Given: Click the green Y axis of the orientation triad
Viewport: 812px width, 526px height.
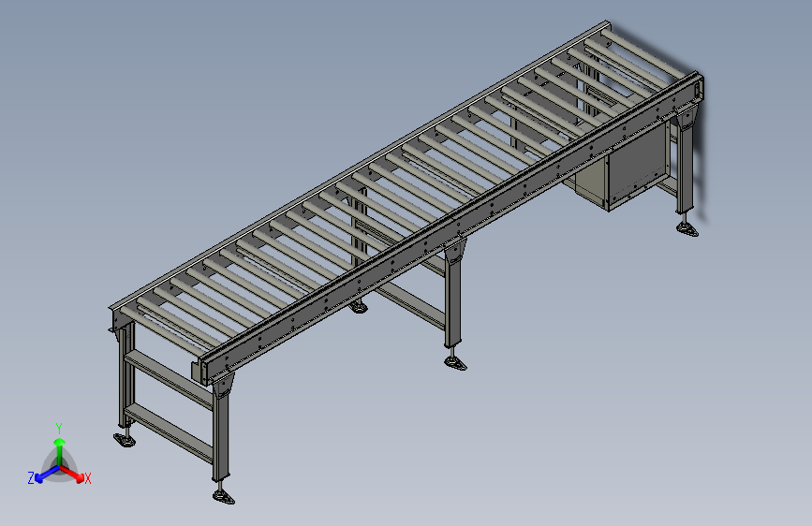Looking at the screenshot, I should click(60, 451).
